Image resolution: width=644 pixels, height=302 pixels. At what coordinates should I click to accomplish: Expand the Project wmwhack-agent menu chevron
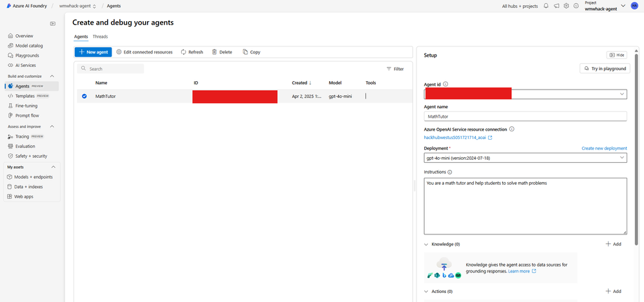coord(623,6)
